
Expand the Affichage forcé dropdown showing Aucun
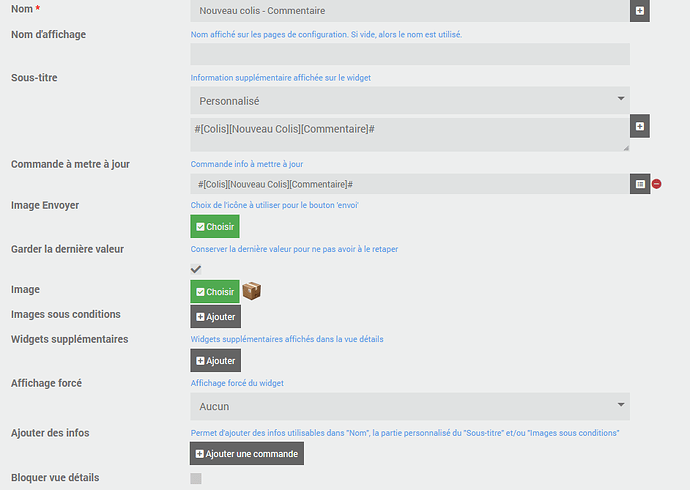(410, 406)
